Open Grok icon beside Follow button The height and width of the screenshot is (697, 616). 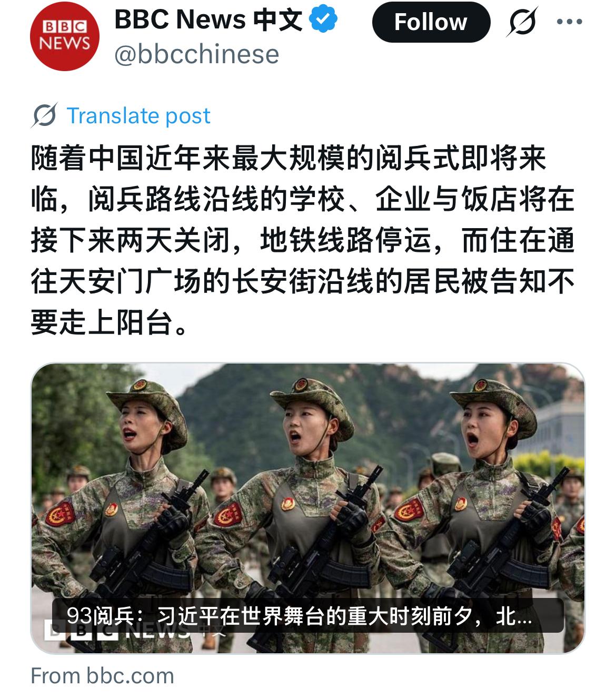point(523,22)
